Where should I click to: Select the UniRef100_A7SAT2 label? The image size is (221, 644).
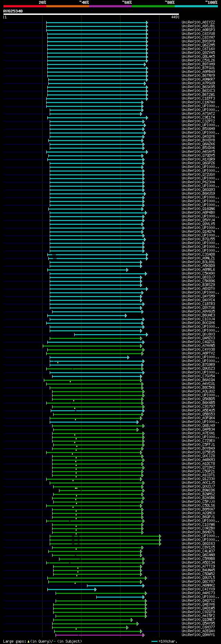click(x=198, y=113)
